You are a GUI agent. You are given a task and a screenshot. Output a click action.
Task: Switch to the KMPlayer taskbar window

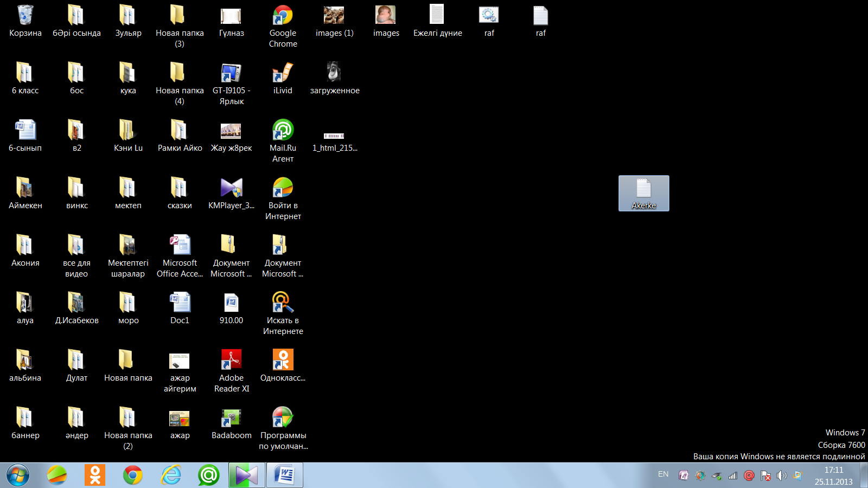247,476
